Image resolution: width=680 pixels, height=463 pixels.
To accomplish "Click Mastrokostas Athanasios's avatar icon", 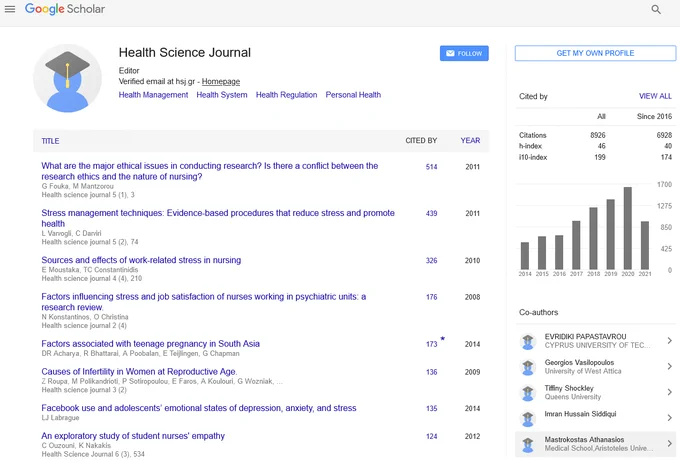I will (x=528, y=444).
